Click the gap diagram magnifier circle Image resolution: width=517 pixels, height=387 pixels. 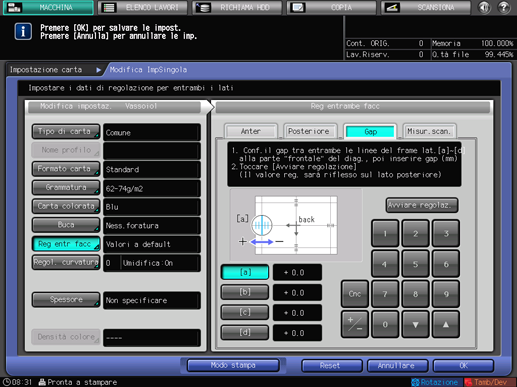coord(262,225)
